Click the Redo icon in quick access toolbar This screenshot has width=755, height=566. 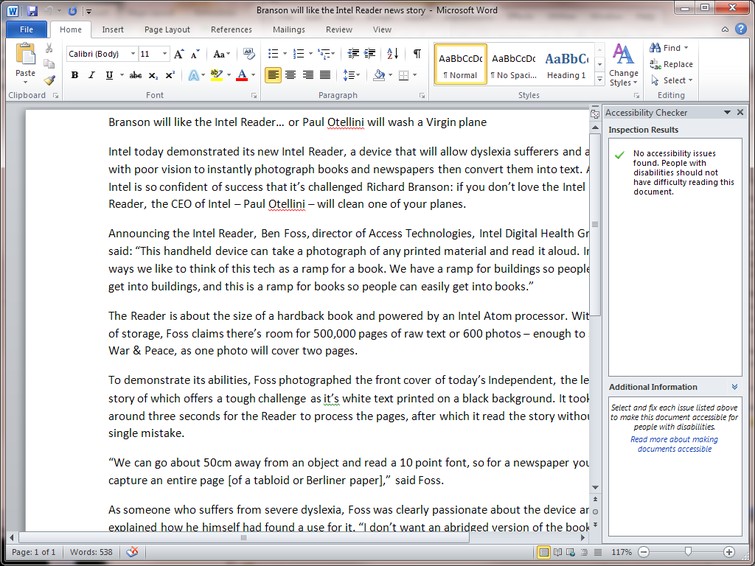coord(72,10)
